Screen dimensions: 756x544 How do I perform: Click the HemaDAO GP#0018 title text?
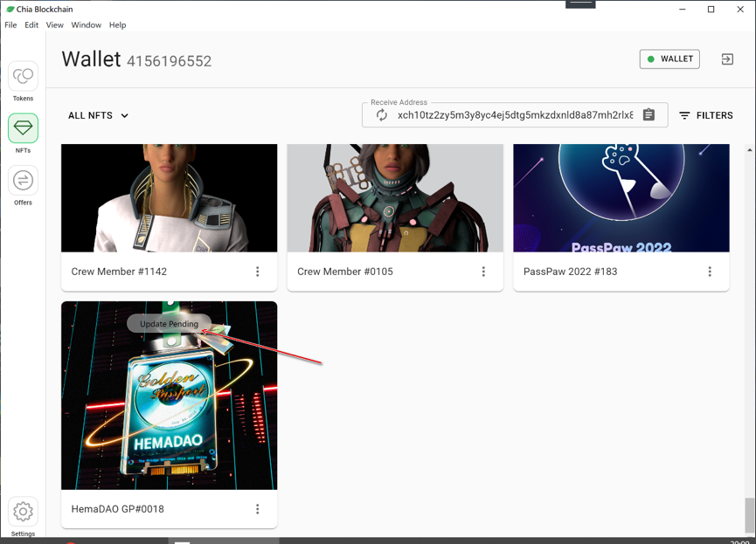(118, 509)
